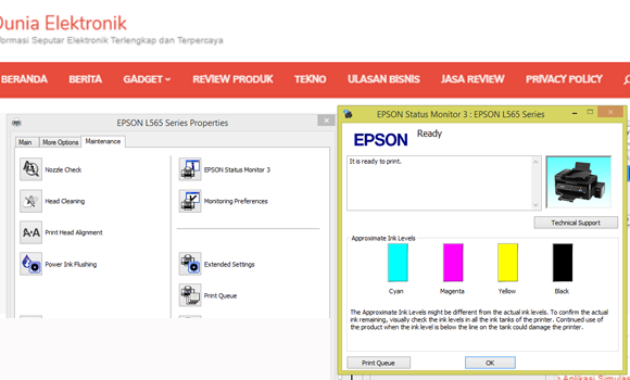This screenshot has width=630, height=380.
Task: Run the Power Ink Flushing icon
Action: click(x=31, y=264)
